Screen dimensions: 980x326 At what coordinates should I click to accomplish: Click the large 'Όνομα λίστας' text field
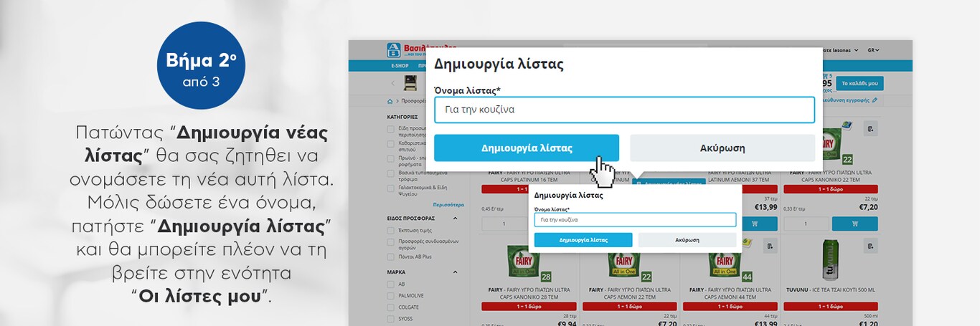click(x=623, y=110)
